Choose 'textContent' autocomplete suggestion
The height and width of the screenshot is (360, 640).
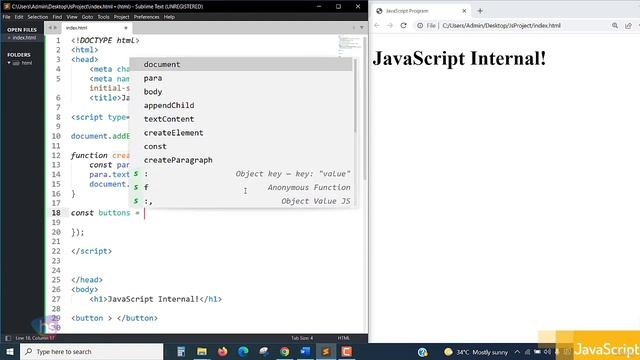point(241,119)
